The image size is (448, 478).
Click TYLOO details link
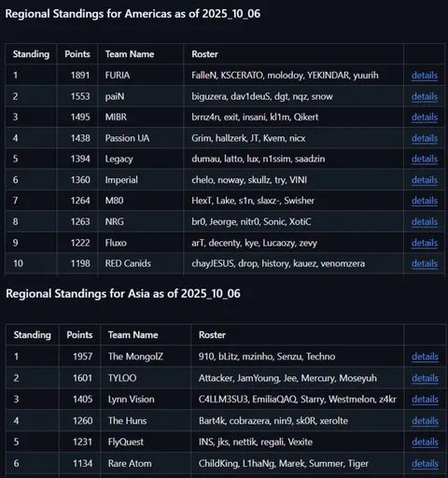point(425,378)
